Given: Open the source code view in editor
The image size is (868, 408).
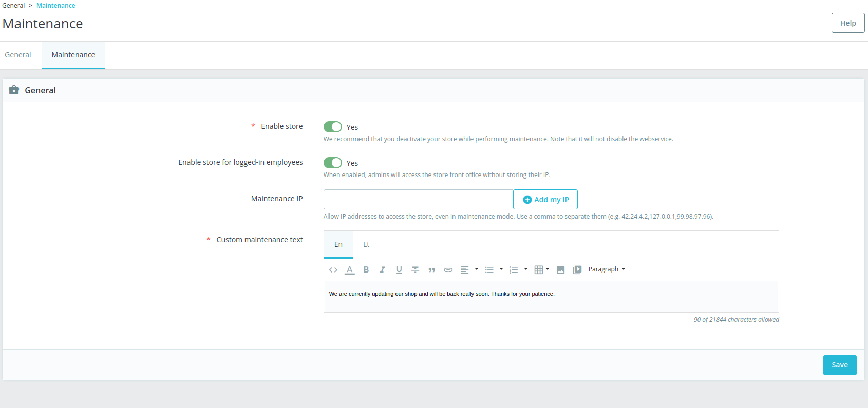Looking at the screenshot, I should pyautogui.click(x=333, y=270).
